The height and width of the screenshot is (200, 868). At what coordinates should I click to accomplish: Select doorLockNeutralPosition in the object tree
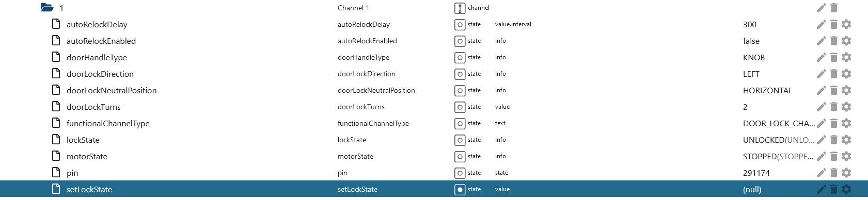[112, 90]
